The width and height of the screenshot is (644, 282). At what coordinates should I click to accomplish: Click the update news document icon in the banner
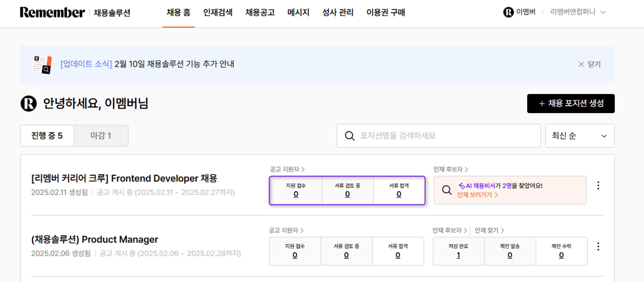[42, 64]
